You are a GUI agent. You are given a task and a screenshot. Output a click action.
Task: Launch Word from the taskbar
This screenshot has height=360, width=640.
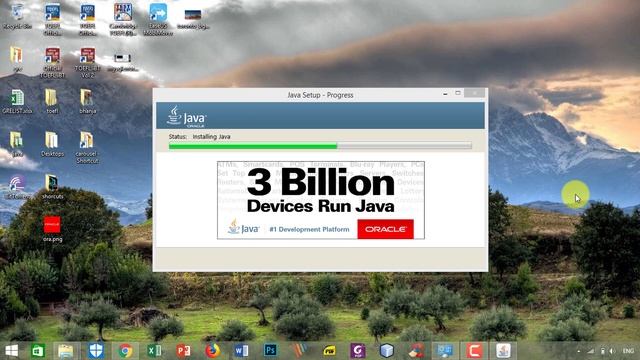point(241,351)
